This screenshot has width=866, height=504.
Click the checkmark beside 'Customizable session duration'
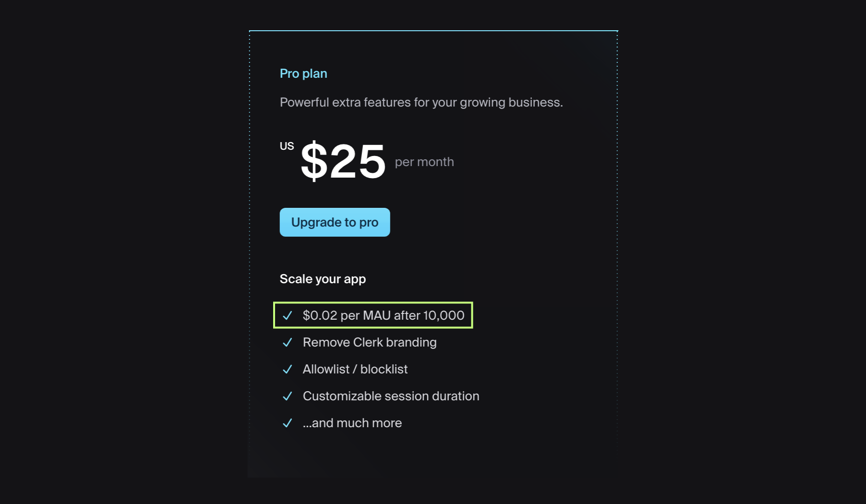[287, 396]
